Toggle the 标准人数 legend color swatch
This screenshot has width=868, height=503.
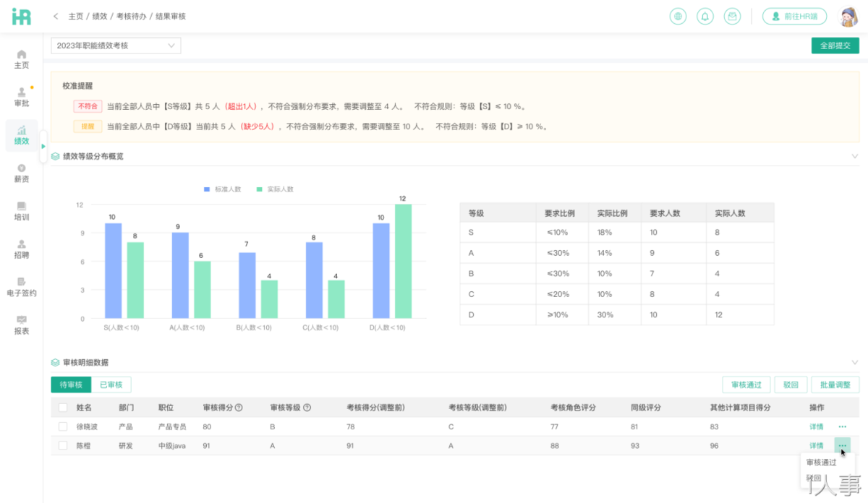tap(207, 189)
